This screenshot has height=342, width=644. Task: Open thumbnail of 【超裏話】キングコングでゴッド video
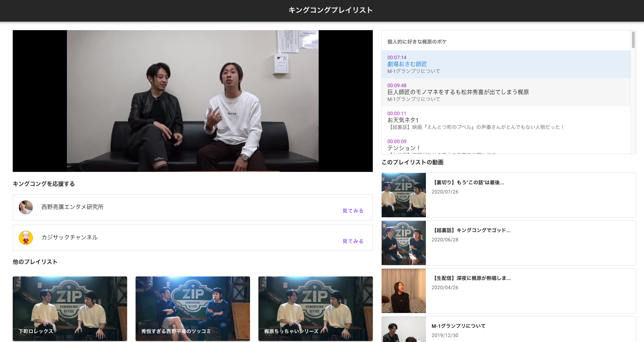[404, 243]
